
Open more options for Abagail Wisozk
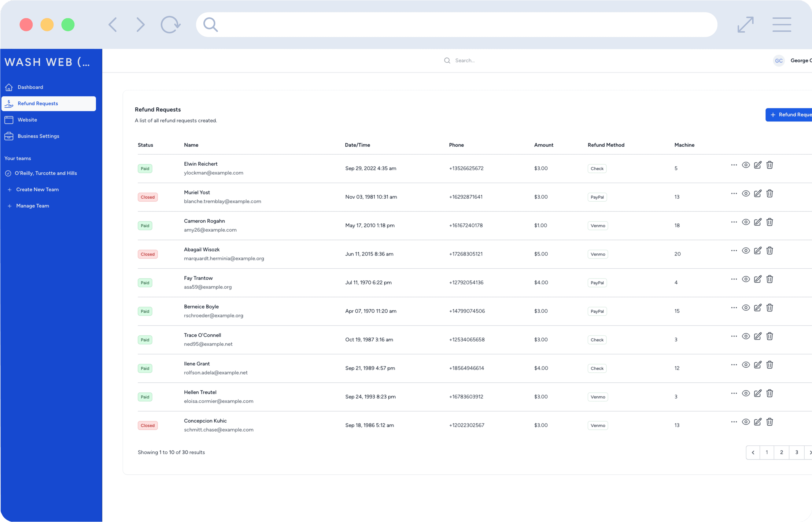[x=734, y=250]
